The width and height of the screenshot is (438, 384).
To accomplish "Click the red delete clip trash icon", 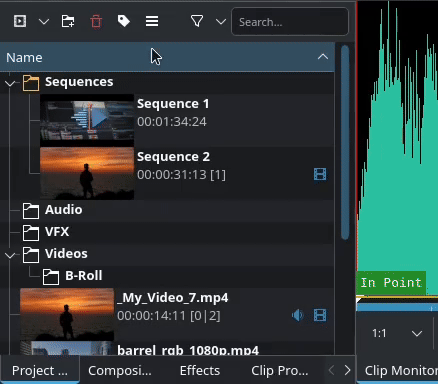I will click(x=96, y=22).
